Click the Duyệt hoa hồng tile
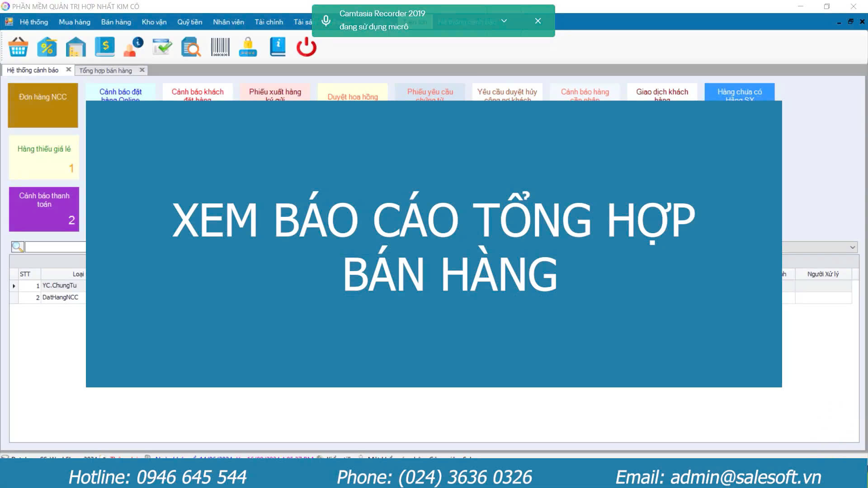The width and height of the screenshot is (868, 488). point(353,92)
